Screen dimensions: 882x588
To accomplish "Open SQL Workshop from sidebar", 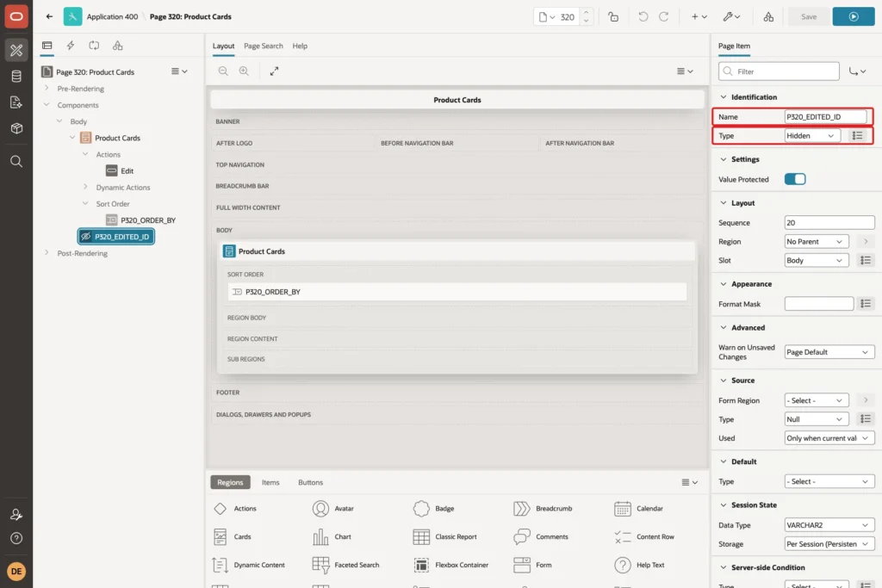I will coord(16,76).
